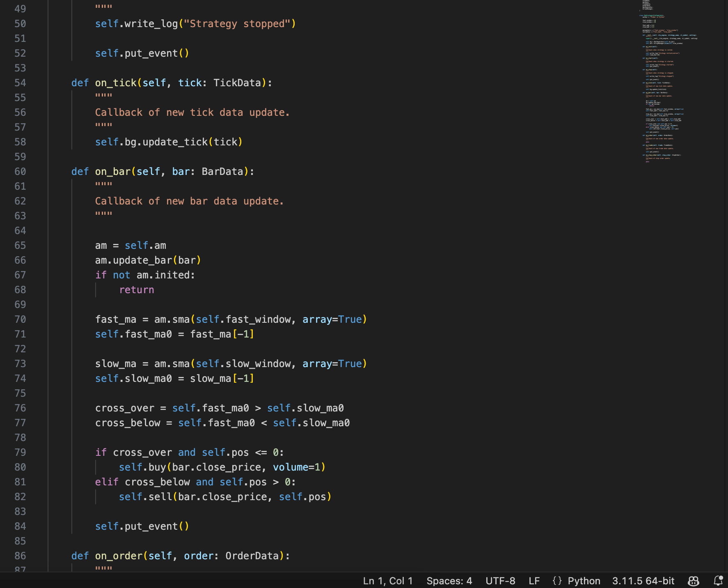Change line ending via LF indicator

coord(534,581)
